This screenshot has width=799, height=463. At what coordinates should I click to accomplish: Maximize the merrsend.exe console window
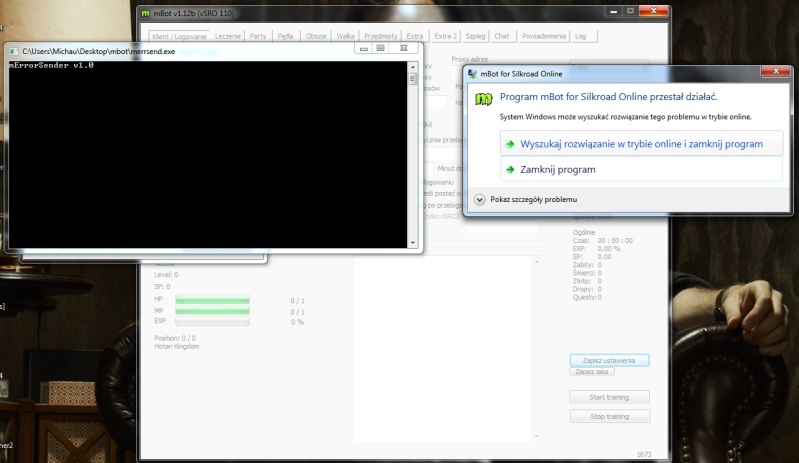point(381,48)
